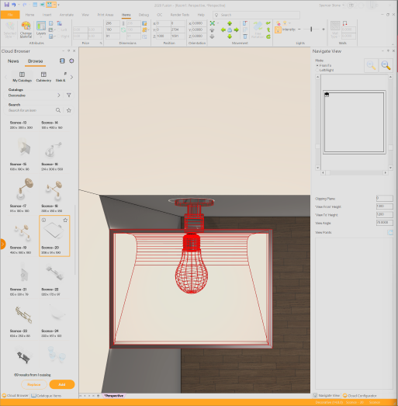The width and height of the screenshot is (398, 406).
Task: Click the green right movement arrow
Action: pyautogui.click(x=236, y=30)
